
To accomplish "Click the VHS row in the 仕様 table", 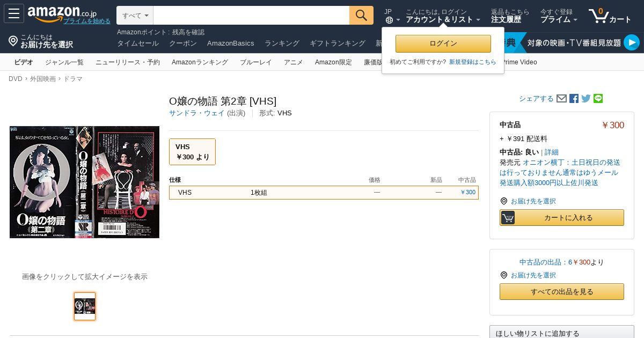I will point(324,193).
